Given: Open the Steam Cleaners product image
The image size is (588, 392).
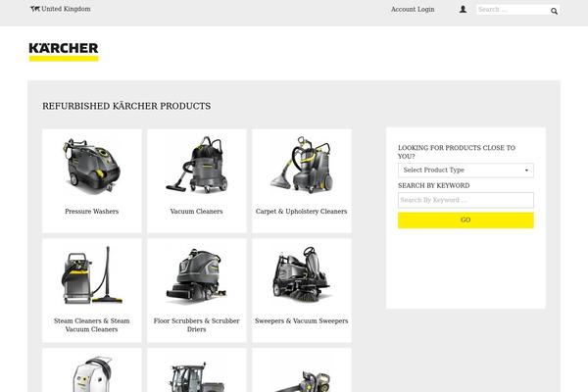Looking at the screenshot, I should (x=92, y=274).
